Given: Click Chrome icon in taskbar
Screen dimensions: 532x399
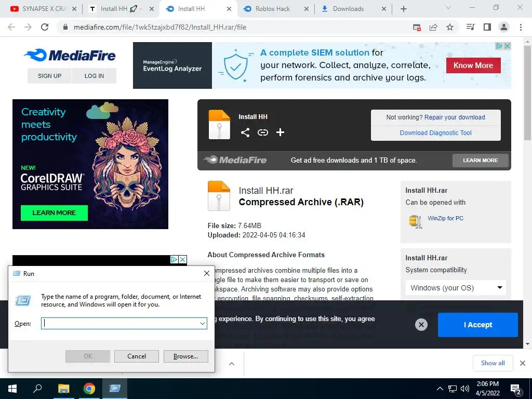Looking at the screenshot, I should [89, 389].
